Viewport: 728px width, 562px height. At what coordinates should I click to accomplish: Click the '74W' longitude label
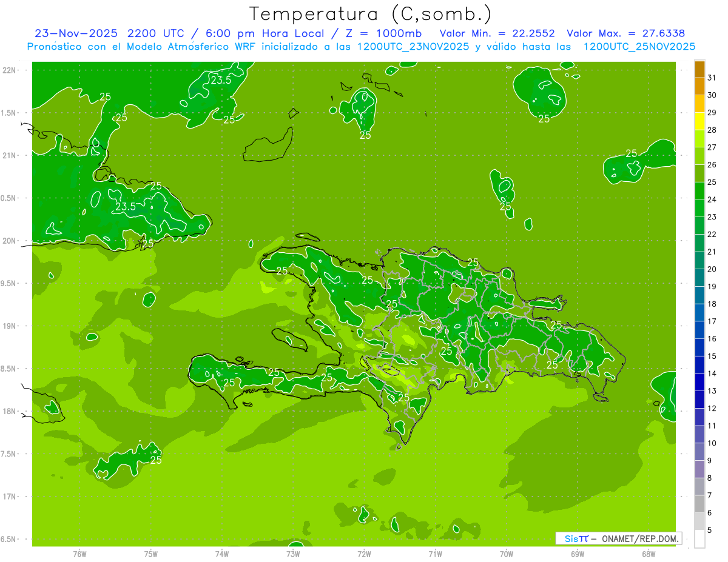221,554
